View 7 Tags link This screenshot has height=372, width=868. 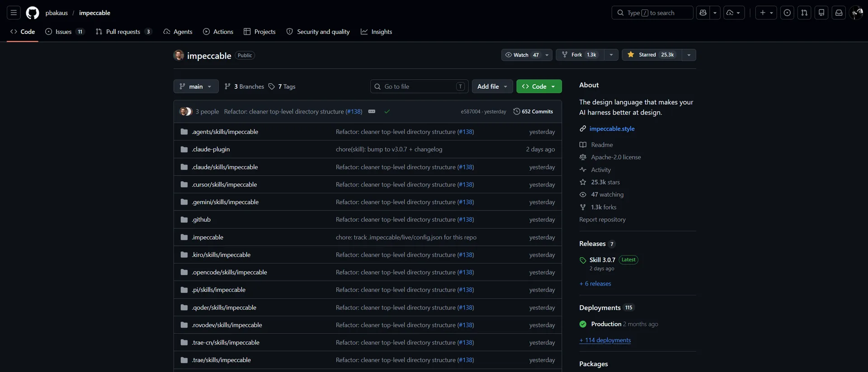[x=282, y=86]
